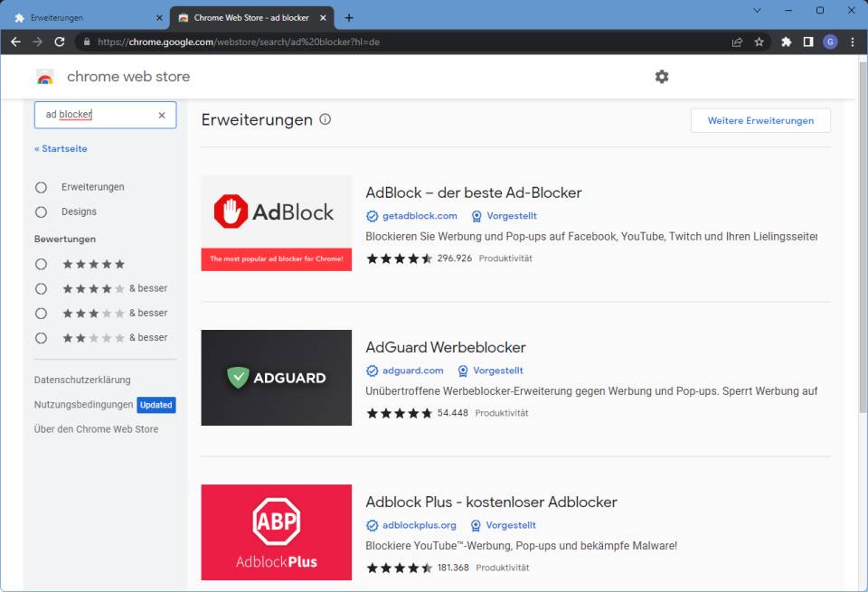Viewport: 868px width, 592px height.
Task: Click the info icon next to Erweiterungen heading
Action: 325,119
